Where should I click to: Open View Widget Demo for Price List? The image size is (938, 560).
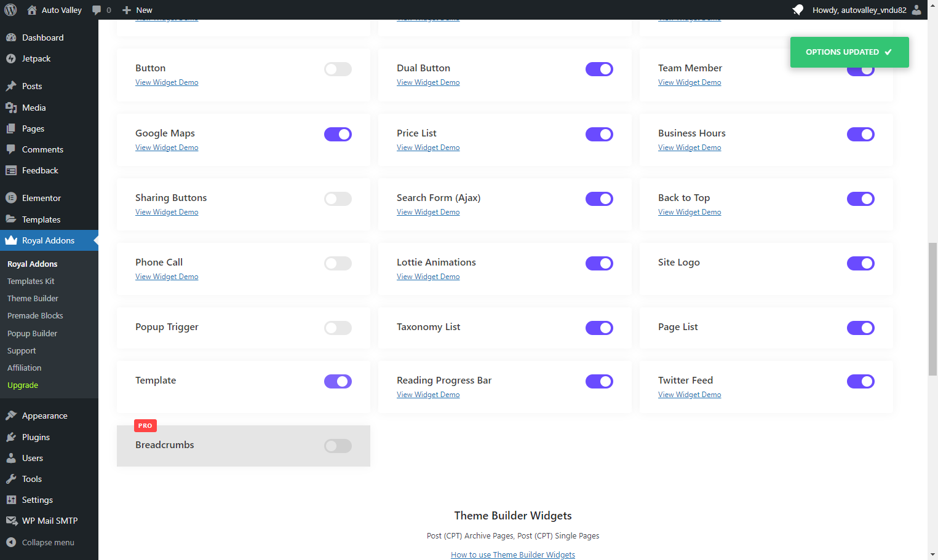(x=428, y=148)
